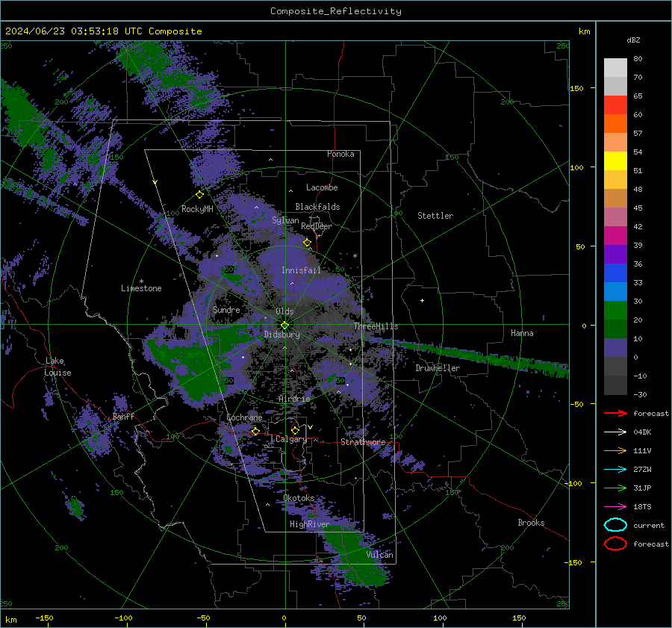Click the Hanna town label
The height and width of the screenshot is (628, 672).
(522, 333)
